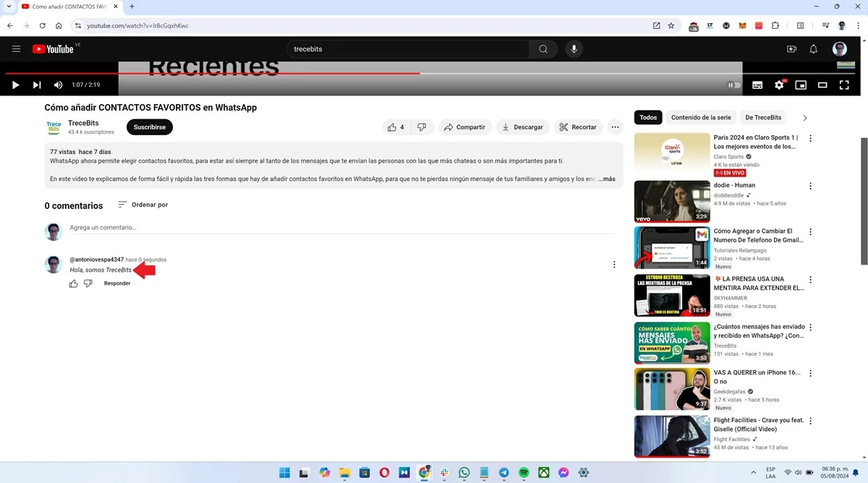The width and height of the screenshot is (868, 483).
Task: Enable subtitles with the CC icon
Action: click(757, 85)
